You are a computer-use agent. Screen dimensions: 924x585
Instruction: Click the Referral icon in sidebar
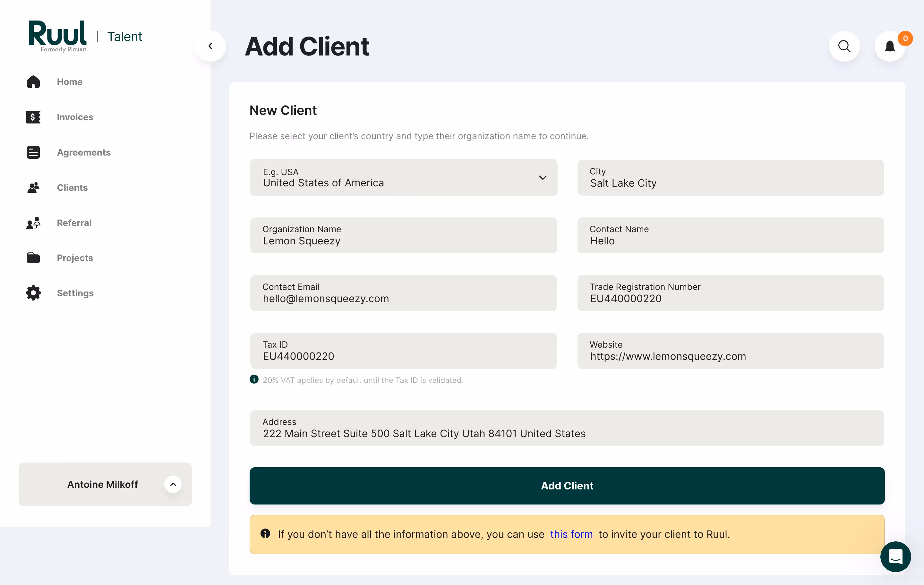click(33, 223)
